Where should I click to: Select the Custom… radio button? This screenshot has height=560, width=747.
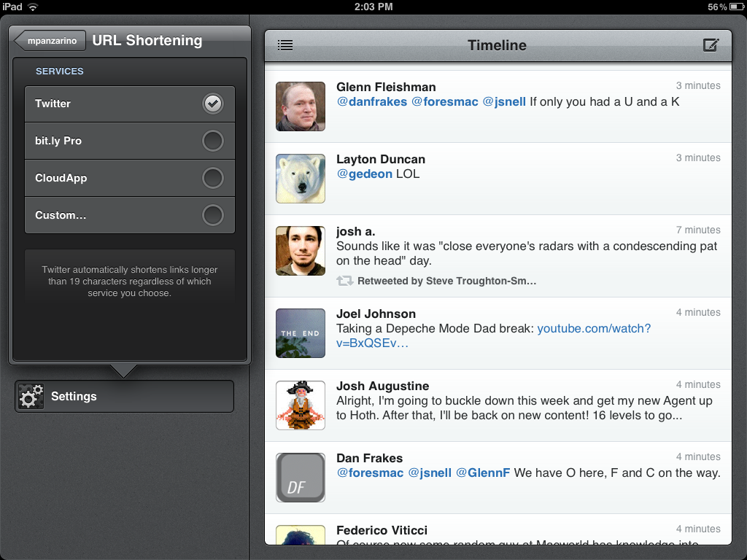212,215
